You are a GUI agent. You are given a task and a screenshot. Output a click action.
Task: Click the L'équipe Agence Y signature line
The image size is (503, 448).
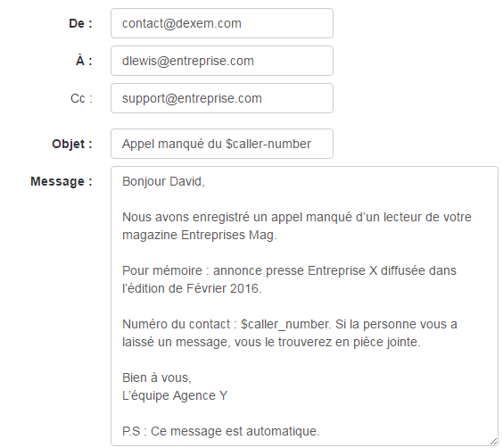(x=175, y=395)
